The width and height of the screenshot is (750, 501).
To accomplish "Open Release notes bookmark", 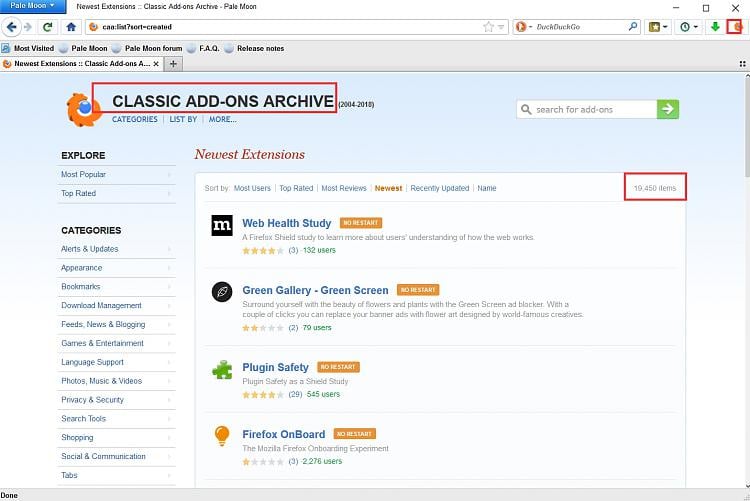I will coord(254,48).
